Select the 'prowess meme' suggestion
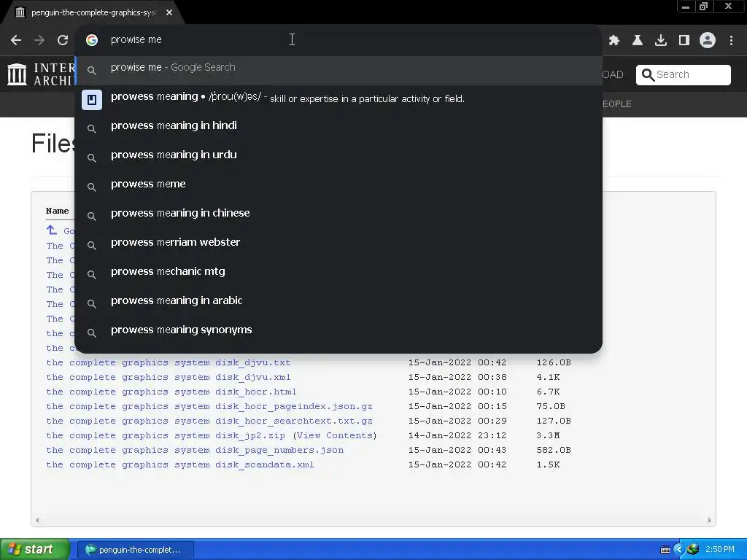The image size is (747, 560). click(x=338, y=186)
